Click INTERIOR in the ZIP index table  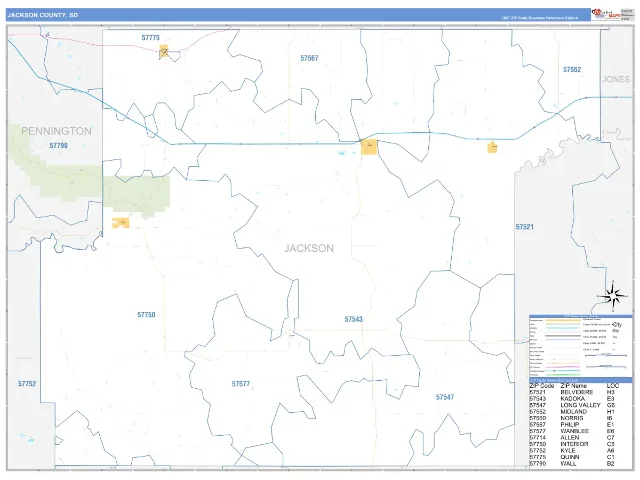click(x=574, y=444)
